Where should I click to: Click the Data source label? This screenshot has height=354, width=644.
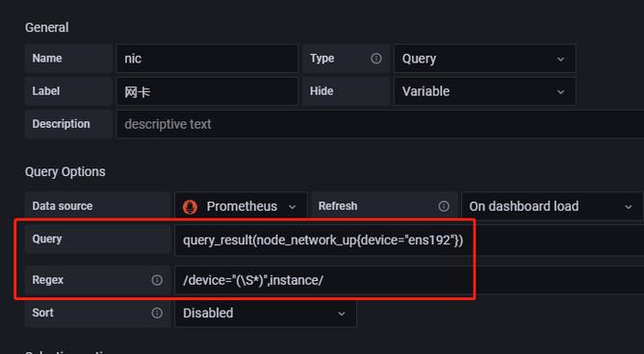63,206
